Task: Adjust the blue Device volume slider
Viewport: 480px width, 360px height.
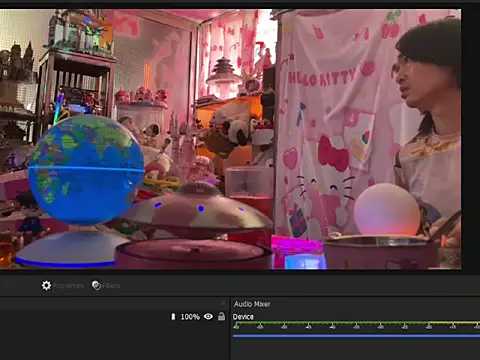Action: [x=356, y=336]
